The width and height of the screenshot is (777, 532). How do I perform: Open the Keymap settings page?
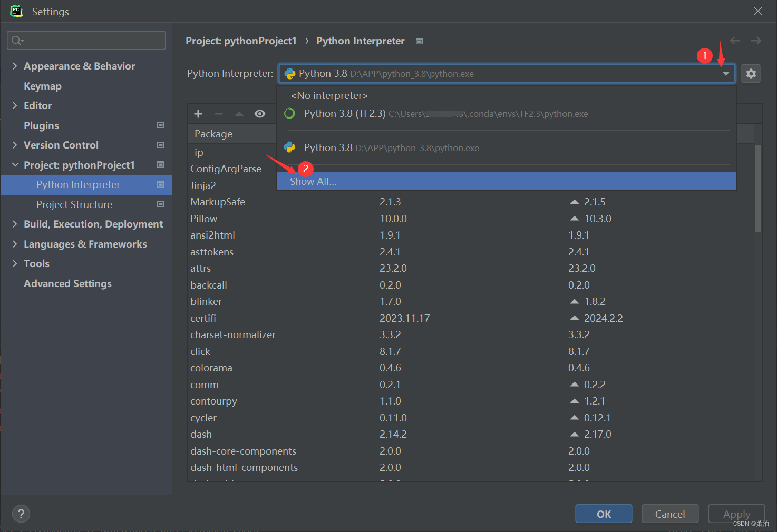[43, 86]
